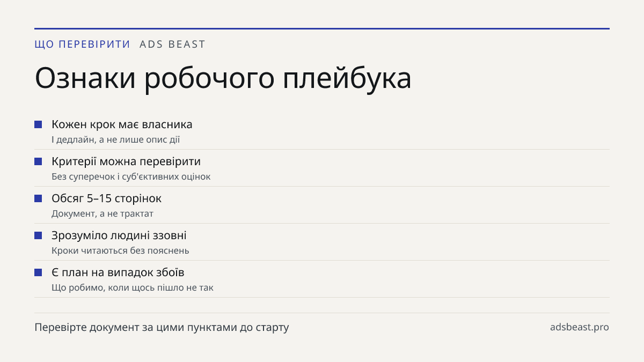The image size is (644, 362).
Task: Click the heading 'Ознаки робочого плейбука'
Action: point(223,79)
